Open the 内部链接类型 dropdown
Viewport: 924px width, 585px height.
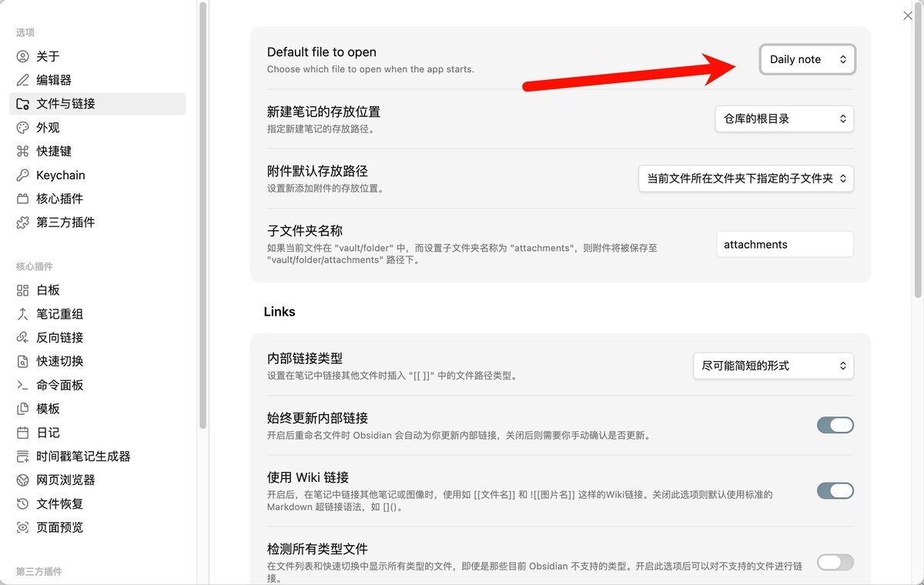tap(772, 366)
